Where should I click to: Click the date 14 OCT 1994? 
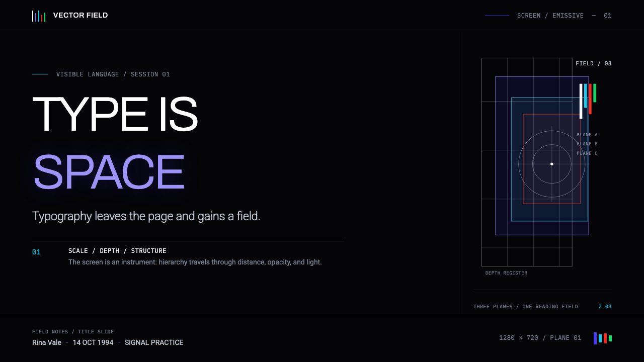tap(93, 342)
